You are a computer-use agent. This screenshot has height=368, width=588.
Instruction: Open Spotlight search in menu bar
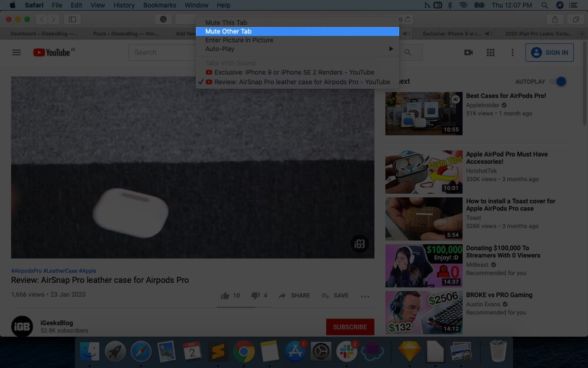click(544, 5)
